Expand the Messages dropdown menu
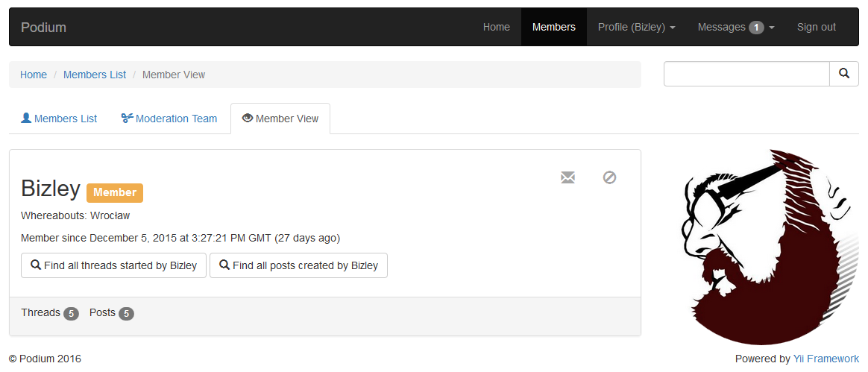 [736, 27]
